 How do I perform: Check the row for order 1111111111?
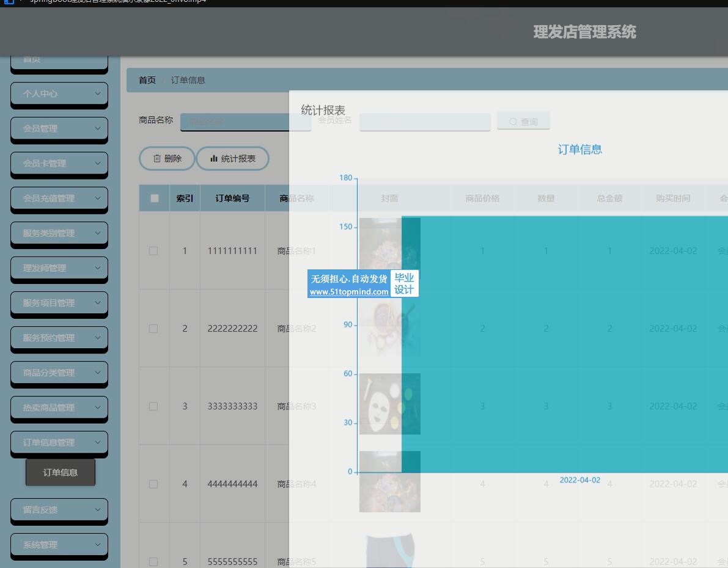click(x=153, y=251)
